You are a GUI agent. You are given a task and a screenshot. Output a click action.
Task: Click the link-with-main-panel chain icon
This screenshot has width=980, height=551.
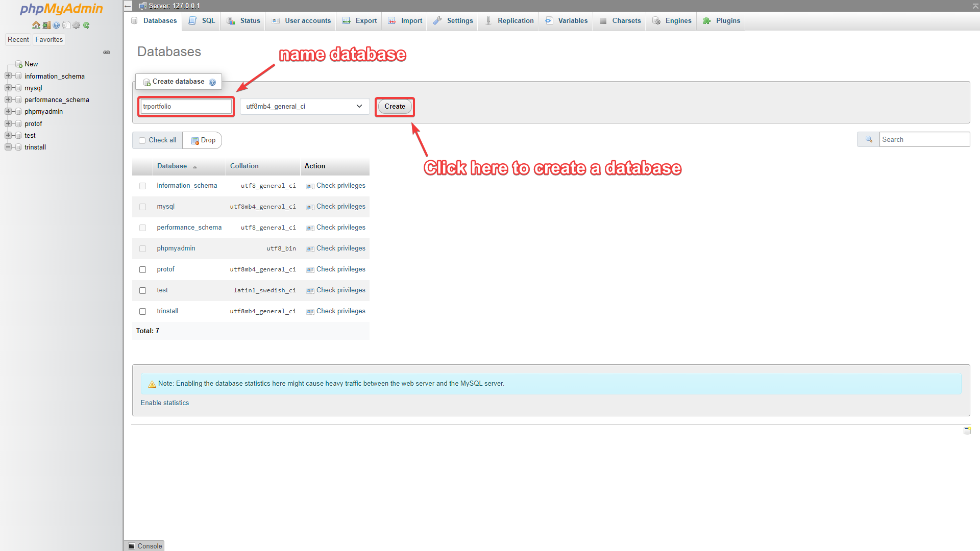coord(107,53)
